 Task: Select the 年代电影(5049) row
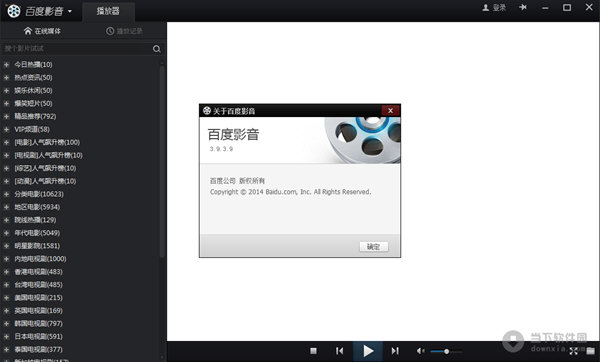[80, 233]
